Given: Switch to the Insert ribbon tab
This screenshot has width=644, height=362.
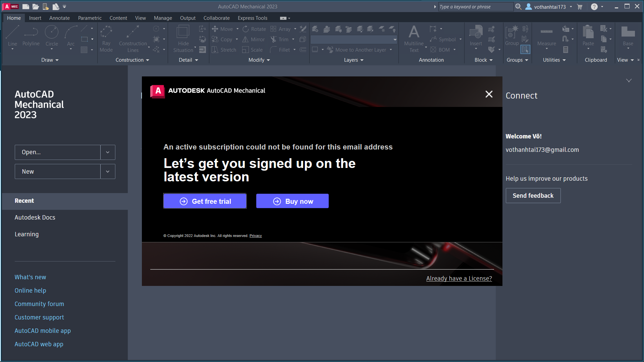Looking at the screenshot, I should coord(35,18).
